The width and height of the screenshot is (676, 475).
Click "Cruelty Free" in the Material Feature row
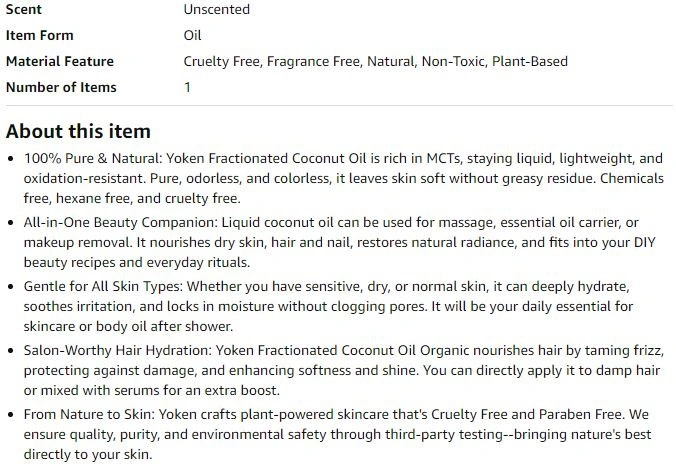[x=222, y=61]
